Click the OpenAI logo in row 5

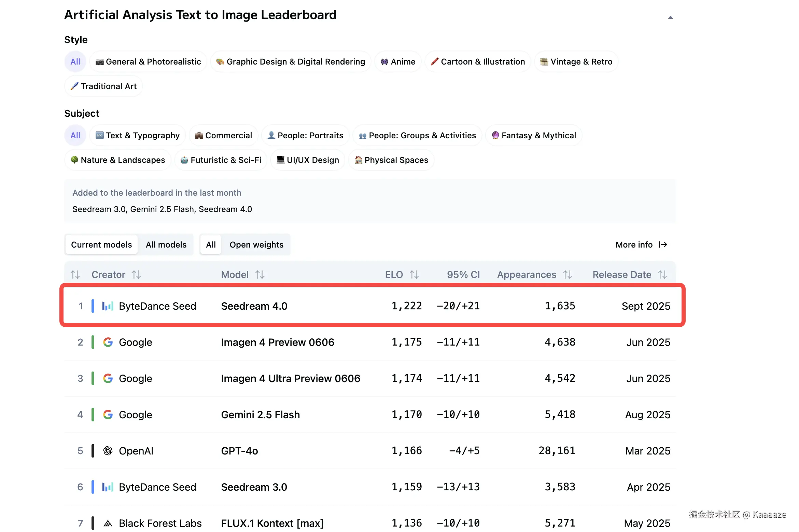108,451
